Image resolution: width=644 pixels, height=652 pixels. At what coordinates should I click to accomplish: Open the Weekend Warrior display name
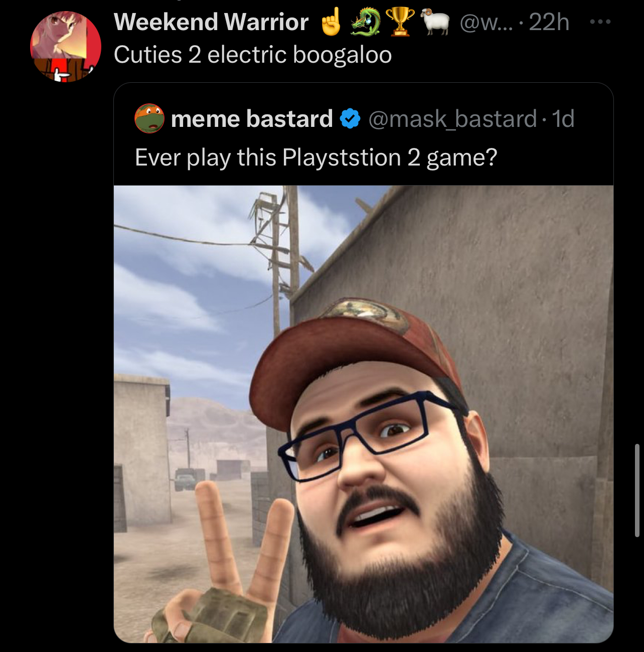[211, 22]
